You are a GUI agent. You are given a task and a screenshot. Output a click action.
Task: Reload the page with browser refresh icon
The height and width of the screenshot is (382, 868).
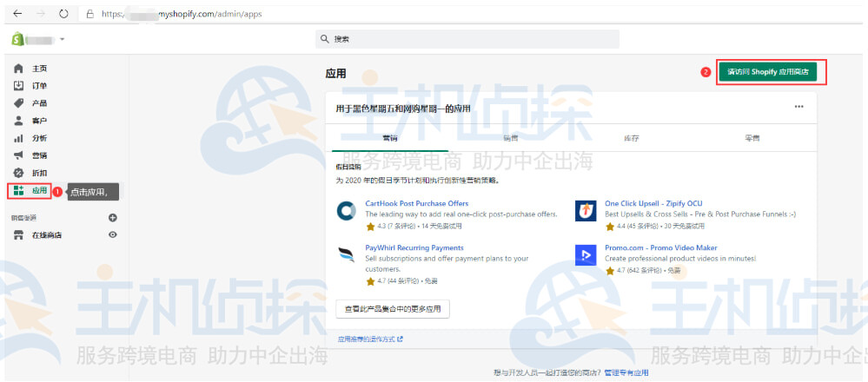point(63,14)
